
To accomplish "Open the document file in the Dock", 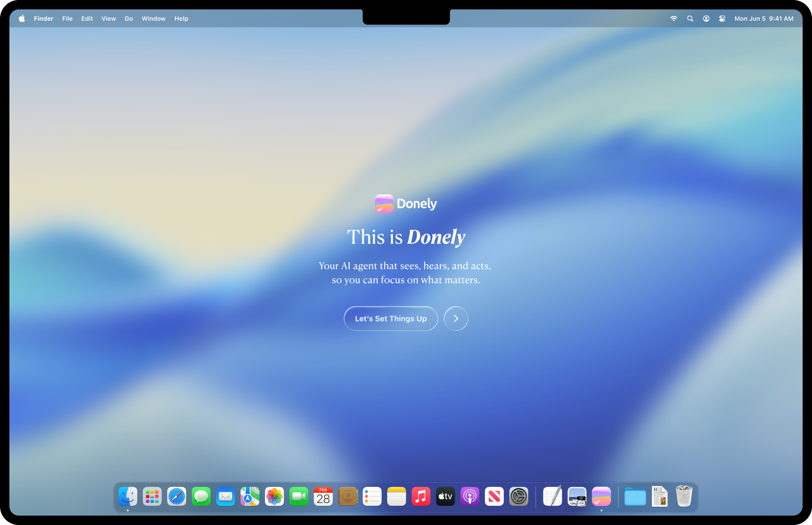I will 660,496.
